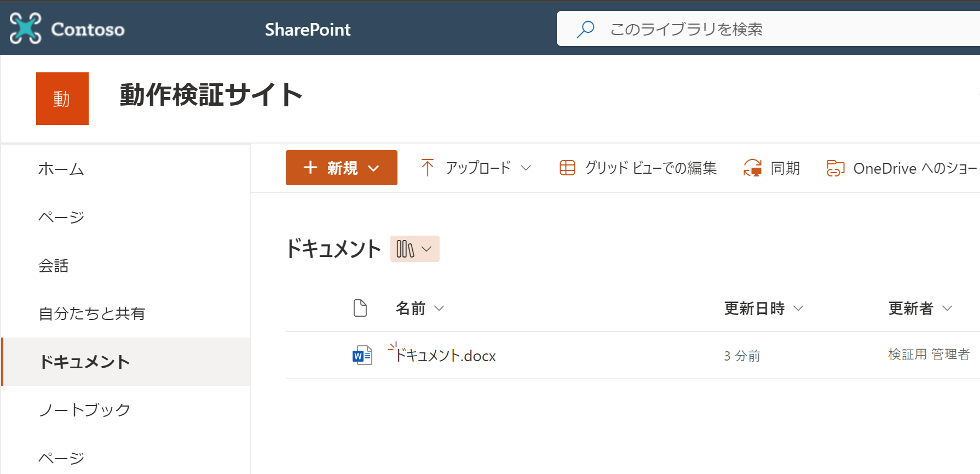Click the 同期 button label

(x=785, y=168)
